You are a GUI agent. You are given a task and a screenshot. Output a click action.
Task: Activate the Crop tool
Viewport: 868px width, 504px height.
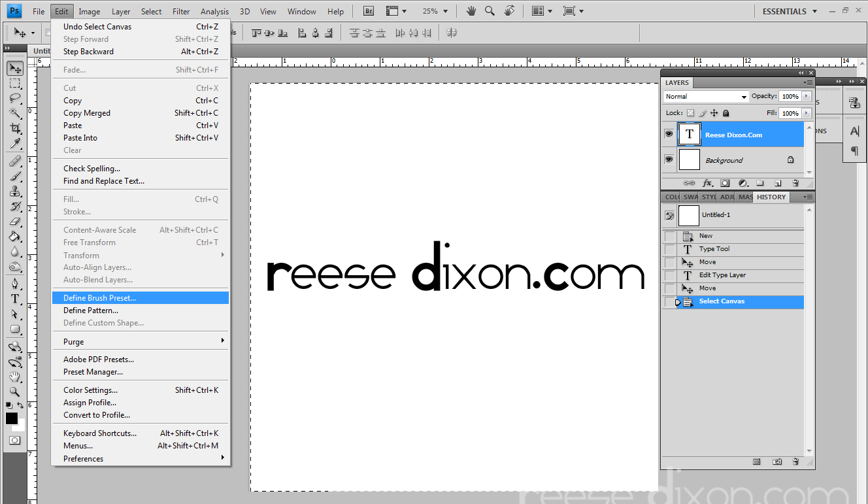[x=14, y=129]
